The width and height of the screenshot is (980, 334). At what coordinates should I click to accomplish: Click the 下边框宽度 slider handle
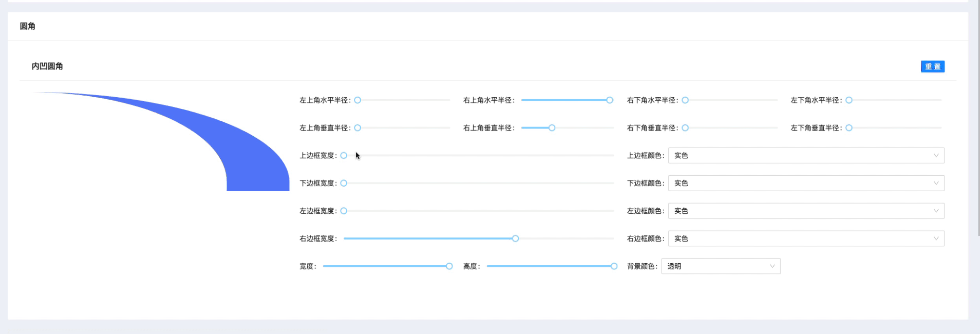[x=344, y=183]
